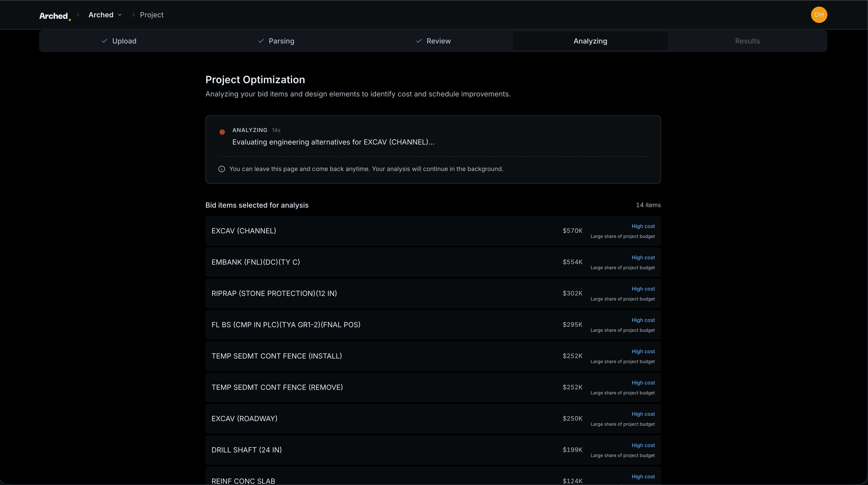Click the High cost label for DRILL SHAFT
This screenshot has width=868, height=485.
[643, 445]
